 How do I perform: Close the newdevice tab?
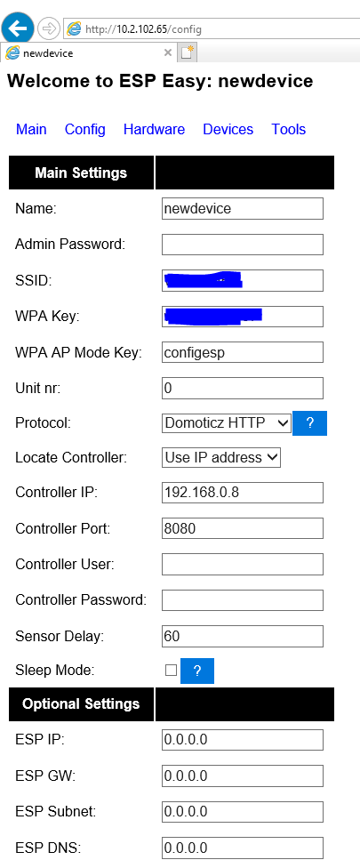pyautogui.click(x=168, y=53)
